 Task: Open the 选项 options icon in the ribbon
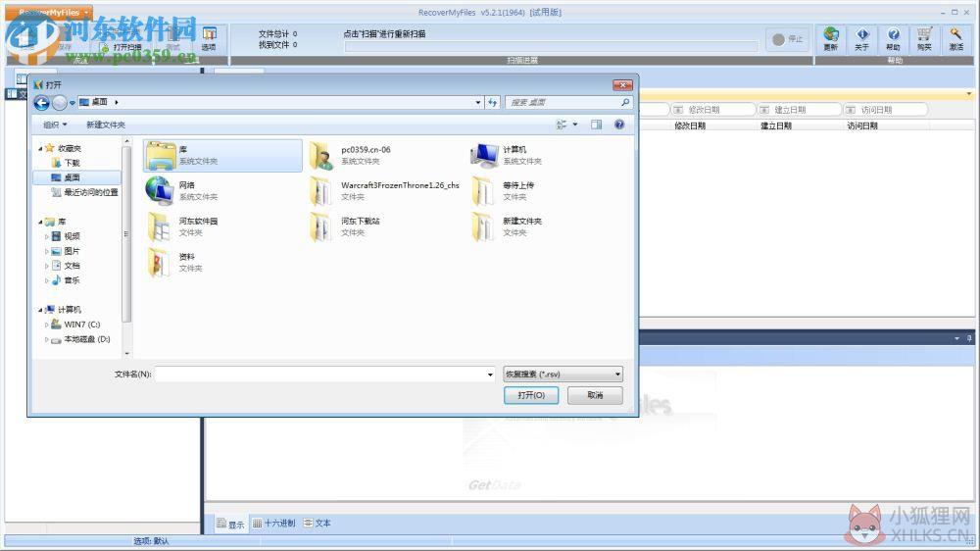point(209,39)
